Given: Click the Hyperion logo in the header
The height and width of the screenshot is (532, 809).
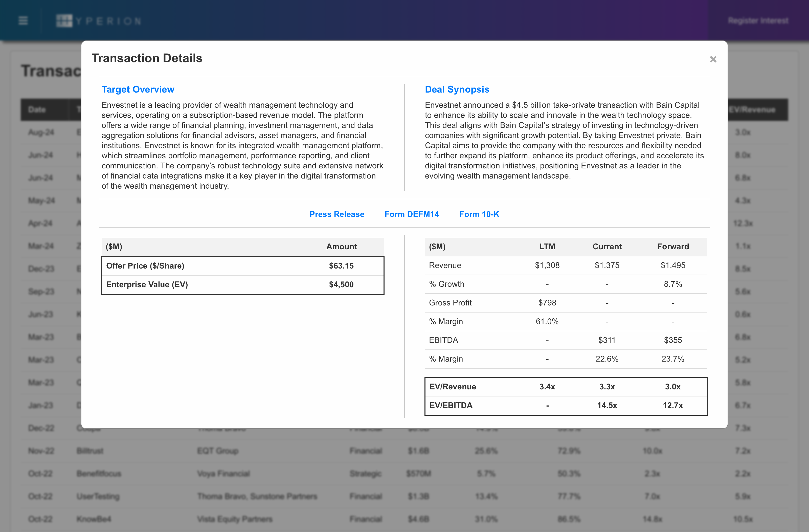Looking at the screenshot, I should [x=99, y=21].
